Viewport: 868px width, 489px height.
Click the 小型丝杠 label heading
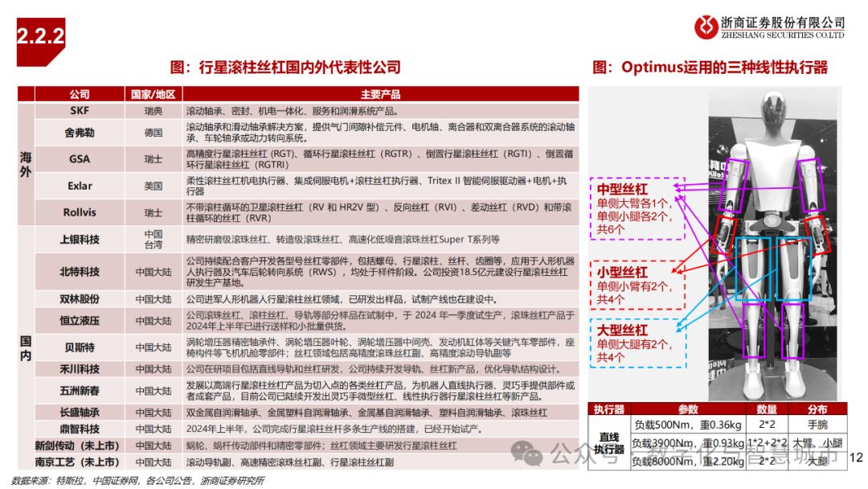point(622,272)
